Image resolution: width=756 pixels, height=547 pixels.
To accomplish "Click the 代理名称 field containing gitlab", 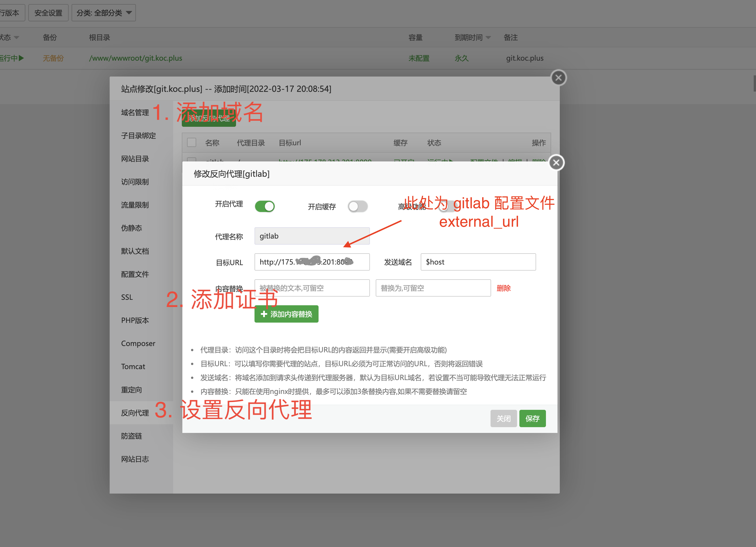I will pyautogui.click(x=312, y=236).
